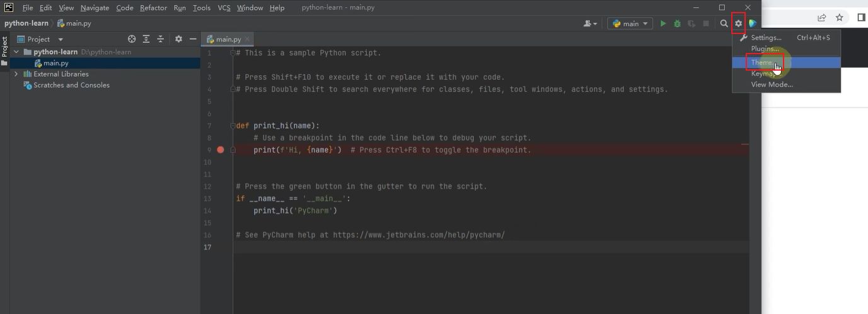Click the IDE settings gear in the toolbar

click(738, 23)
